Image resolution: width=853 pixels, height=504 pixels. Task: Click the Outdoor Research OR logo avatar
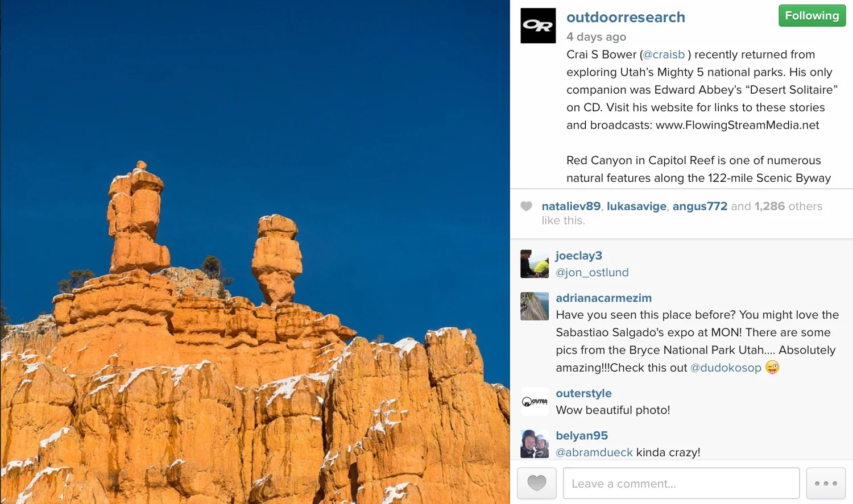[x=538, y=26]
